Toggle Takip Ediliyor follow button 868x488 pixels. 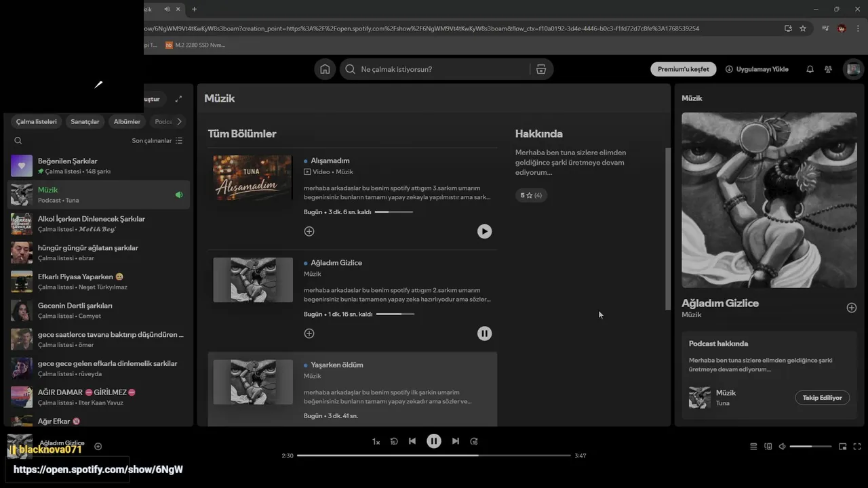pyautogui.click(x=822, y=398)
